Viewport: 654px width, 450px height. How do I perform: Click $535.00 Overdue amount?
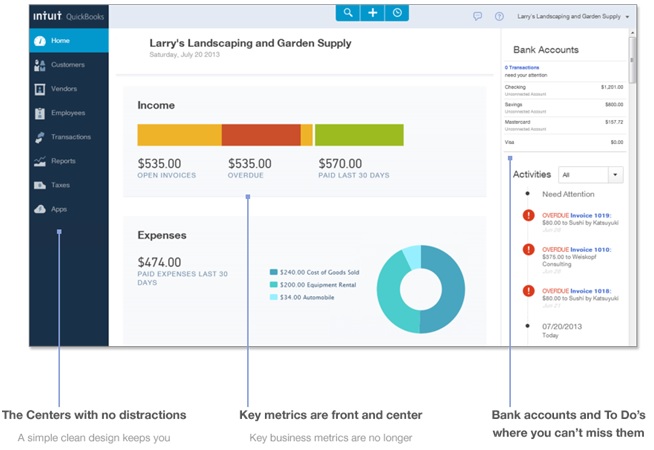coord(249,163)
